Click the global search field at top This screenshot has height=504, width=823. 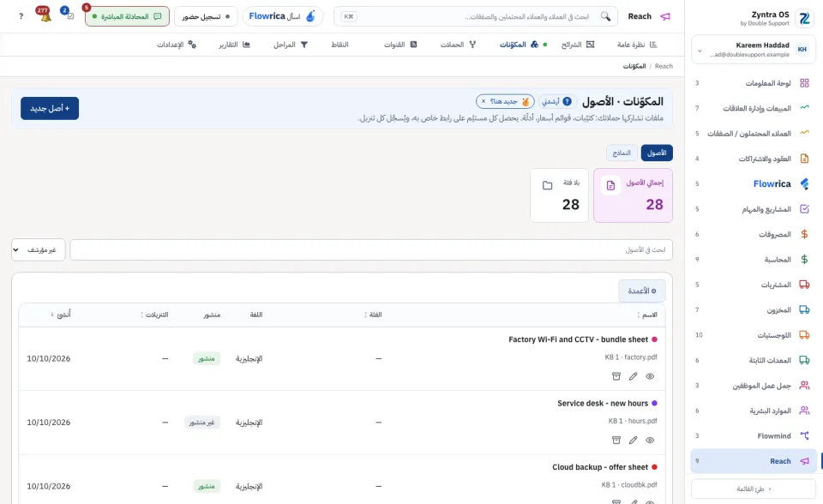476,16
